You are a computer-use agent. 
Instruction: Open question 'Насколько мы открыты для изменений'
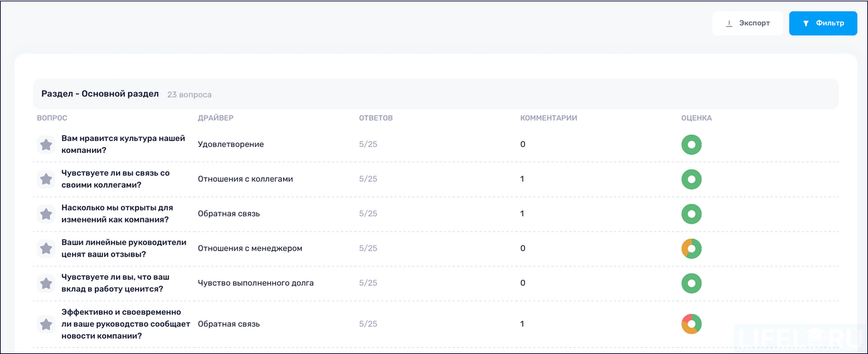click(x=117, y=214)
